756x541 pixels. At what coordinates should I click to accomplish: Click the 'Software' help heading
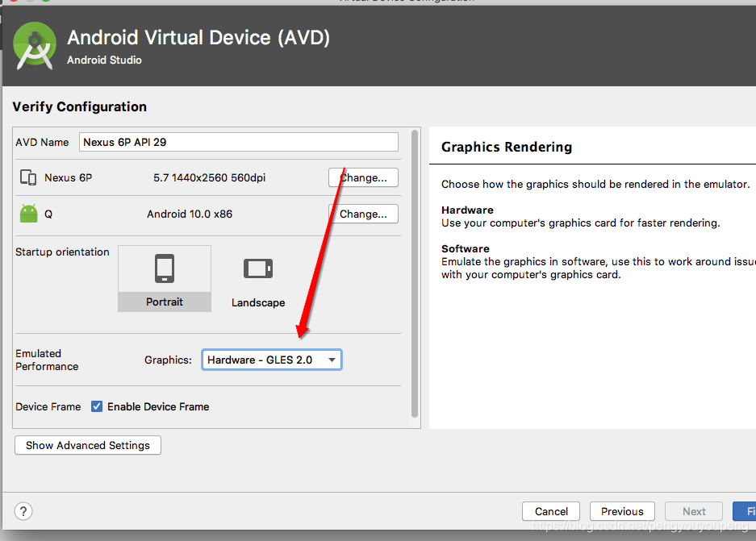466,248
